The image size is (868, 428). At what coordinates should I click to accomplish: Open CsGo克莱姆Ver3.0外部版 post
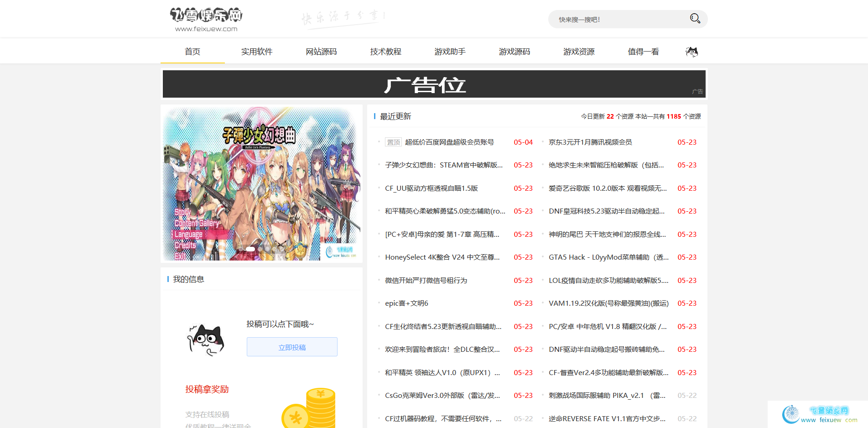click(x=442, y=395)
